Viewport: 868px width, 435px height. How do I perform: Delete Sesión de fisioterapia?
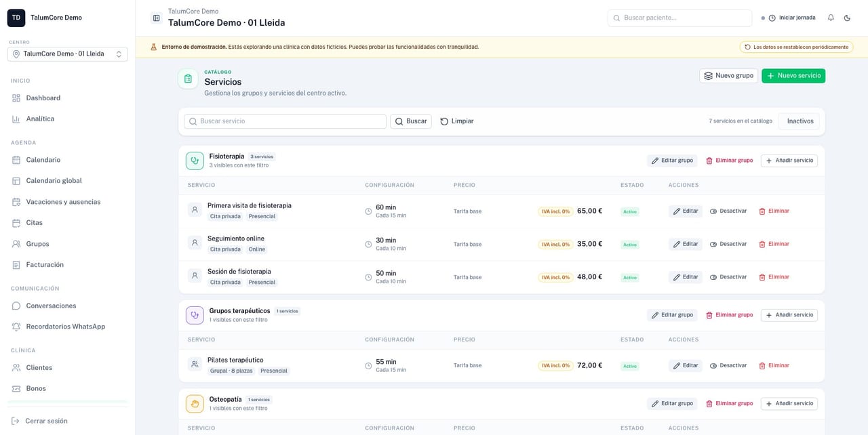click(x=774, y=277)
